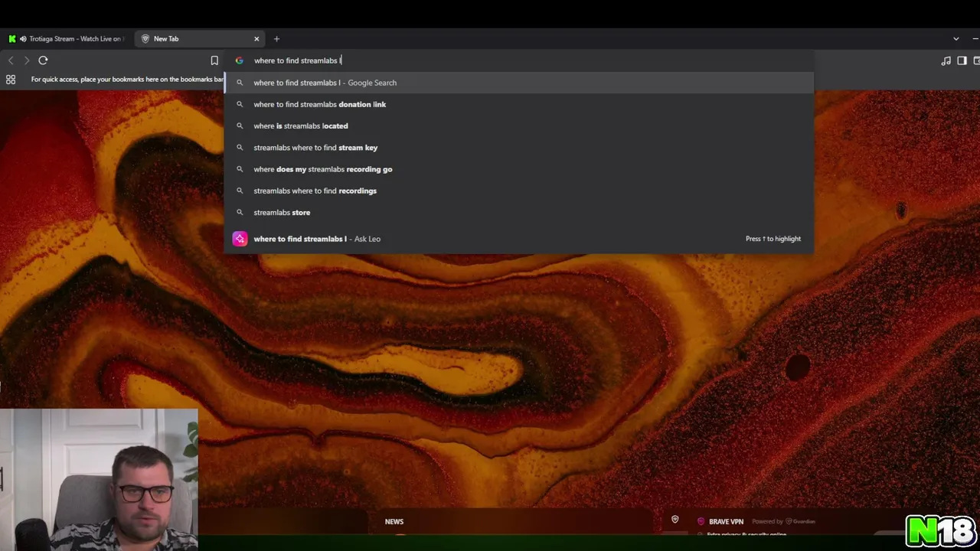Mute audio on the Trotiaga Stream tab

[23, 39]
